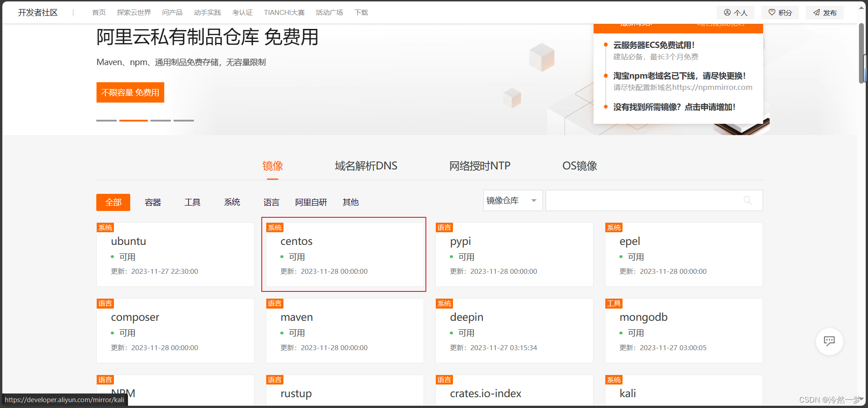Viewport: 868px width, 408px height.
Task: Filter mirrors by 阿里自研
Action: pyautogui.click(x=311, y=202)
